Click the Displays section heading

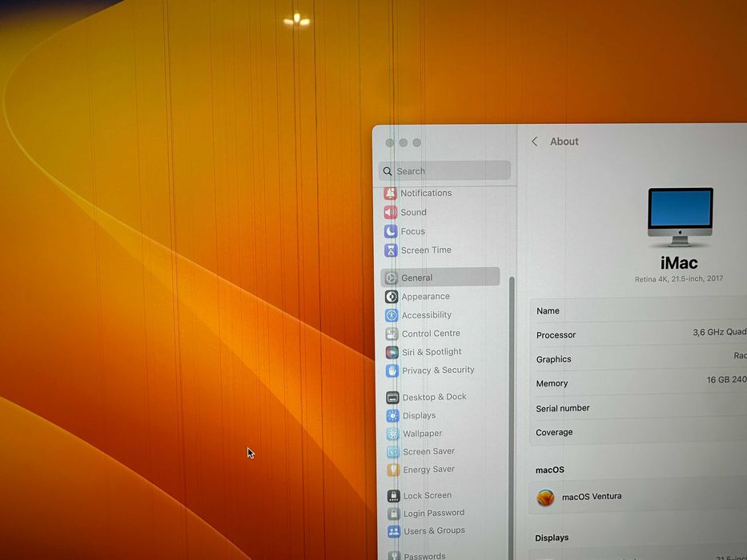point(552,538)
